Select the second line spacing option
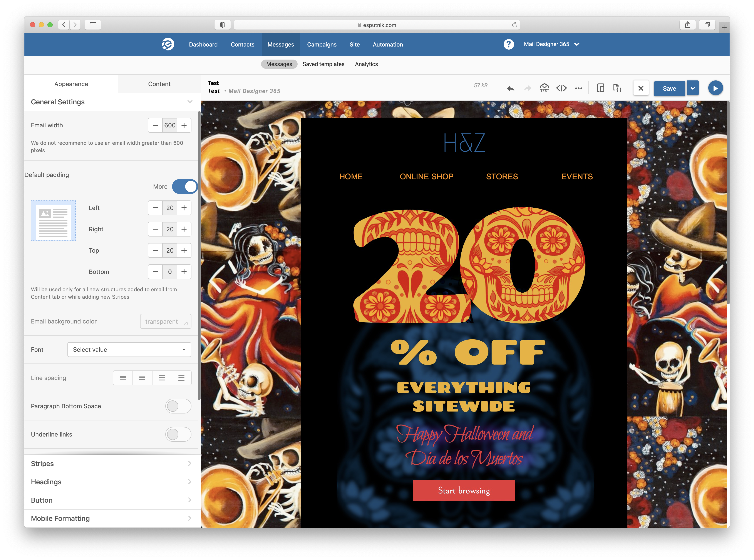 [x=142, y=378]
